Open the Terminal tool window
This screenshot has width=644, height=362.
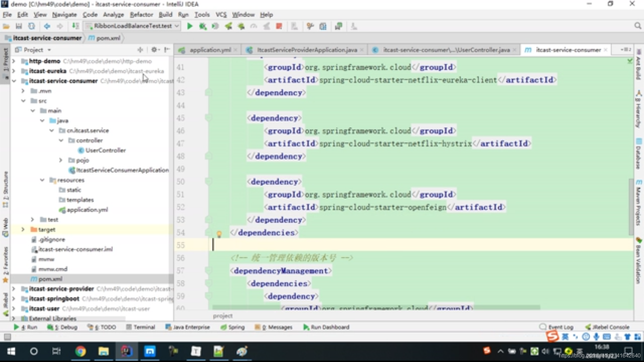click(141, 327)
